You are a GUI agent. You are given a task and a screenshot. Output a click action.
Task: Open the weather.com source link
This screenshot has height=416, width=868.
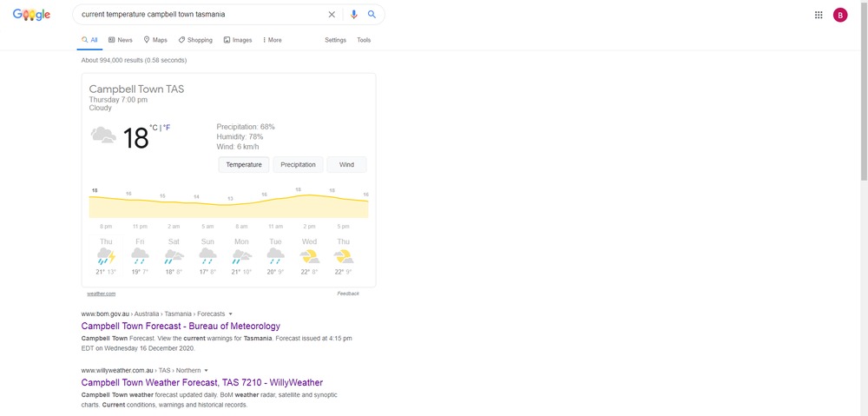101,294
